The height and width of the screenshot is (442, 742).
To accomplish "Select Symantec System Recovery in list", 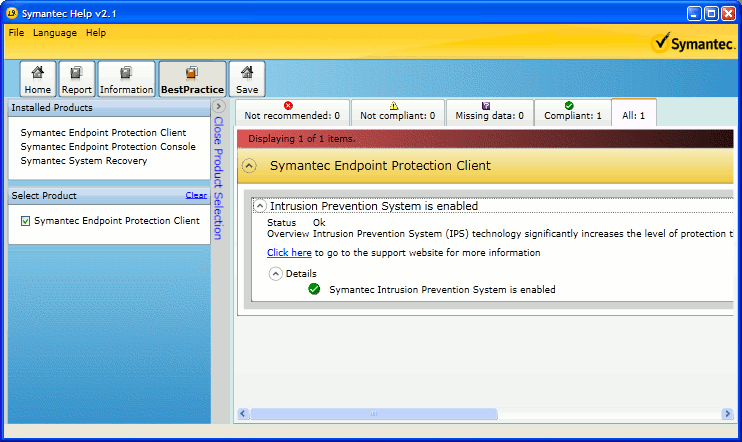I will [x=84, y=161].
